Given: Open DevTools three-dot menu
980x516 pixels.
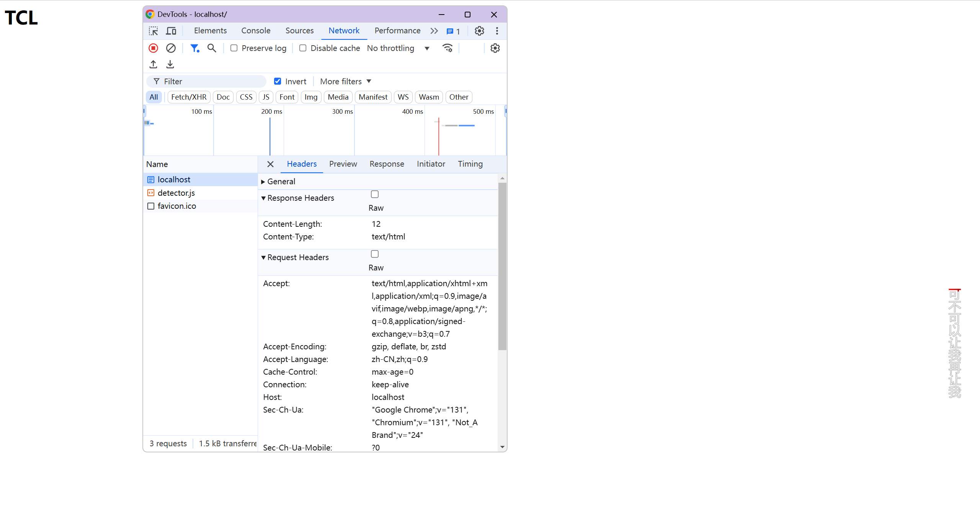Looking at the screenshot, I should coord(497,31).
